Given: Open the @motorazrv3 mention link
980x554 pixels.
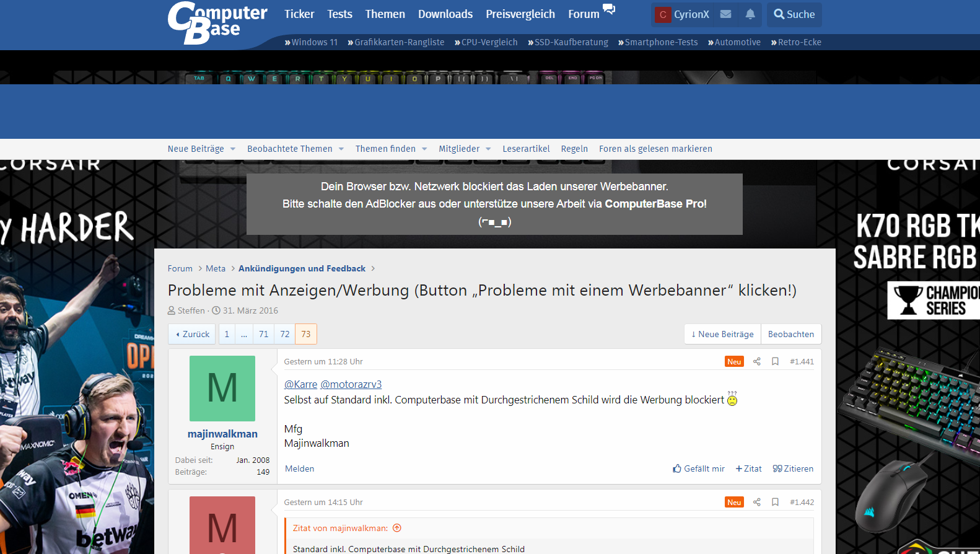Looking at the screenshot, I should 351,384.
